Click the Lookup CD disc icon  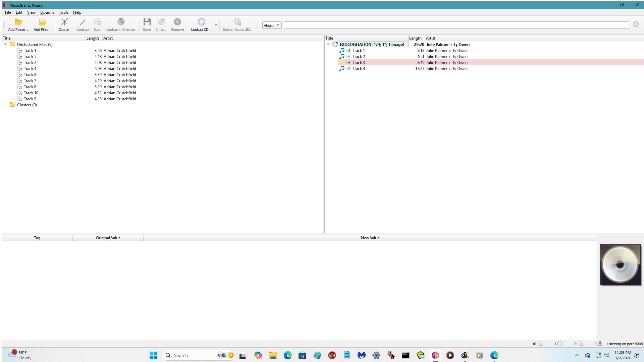point(201,22)
